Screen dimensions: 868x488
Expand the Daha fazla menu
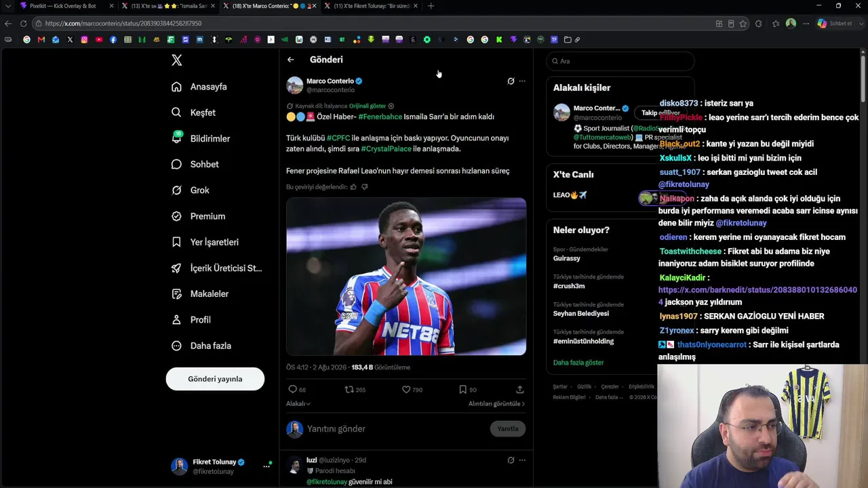click(x=201, y=346)
